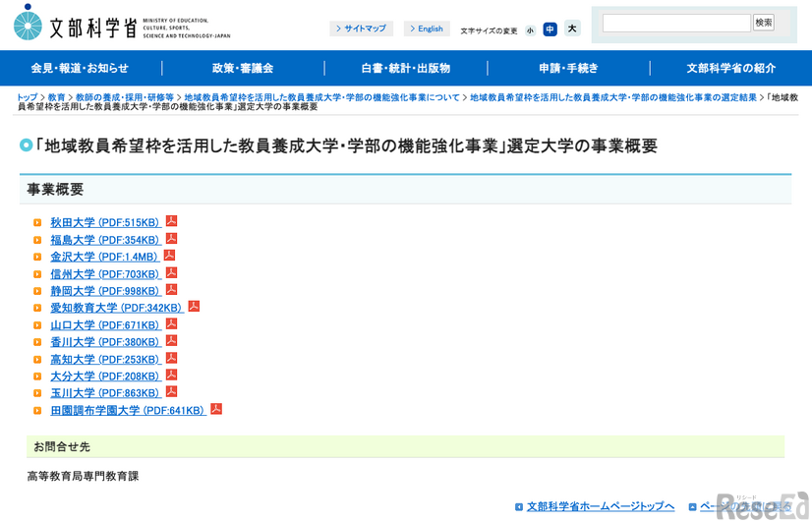The width and height of the screenshot is (812, 522).
Task: Open the PDF icon next to 高知大学
Action: (x=171, y=358)
